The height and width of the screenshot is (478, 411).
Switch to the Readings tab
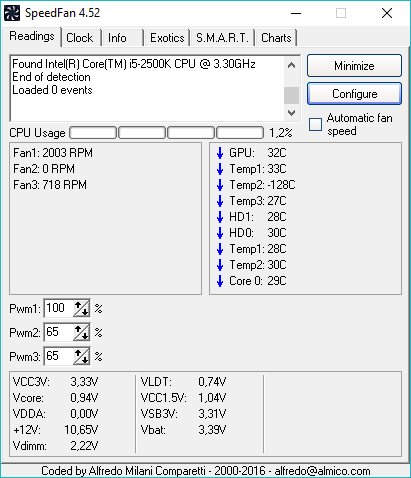click(32, 36)
